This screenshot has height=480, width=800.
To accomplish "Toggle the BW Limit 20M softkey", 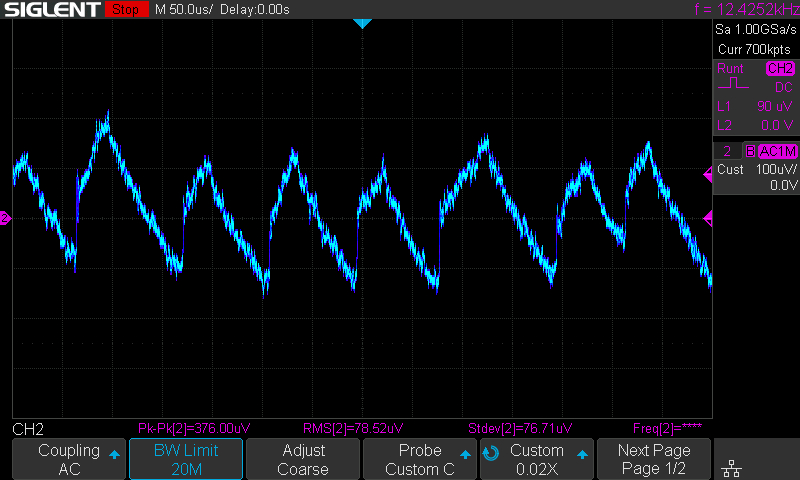I will click(x=186, y=459).
